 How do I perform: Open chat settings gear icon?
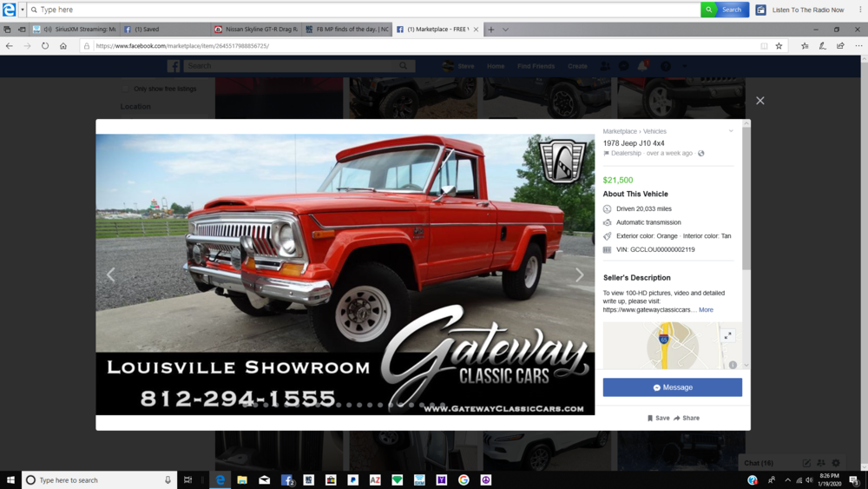836,463
